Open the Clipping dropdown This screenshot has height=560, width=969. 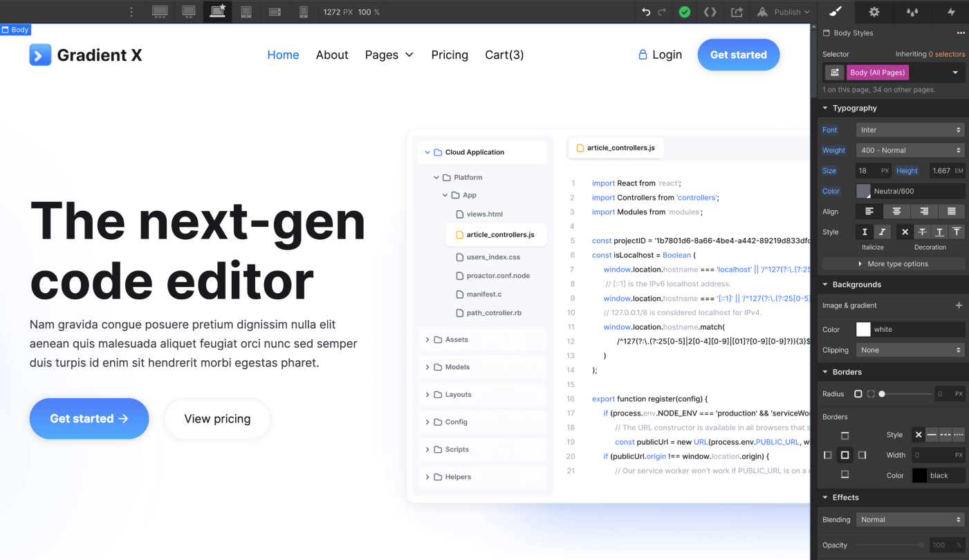[x=910, y=350]
